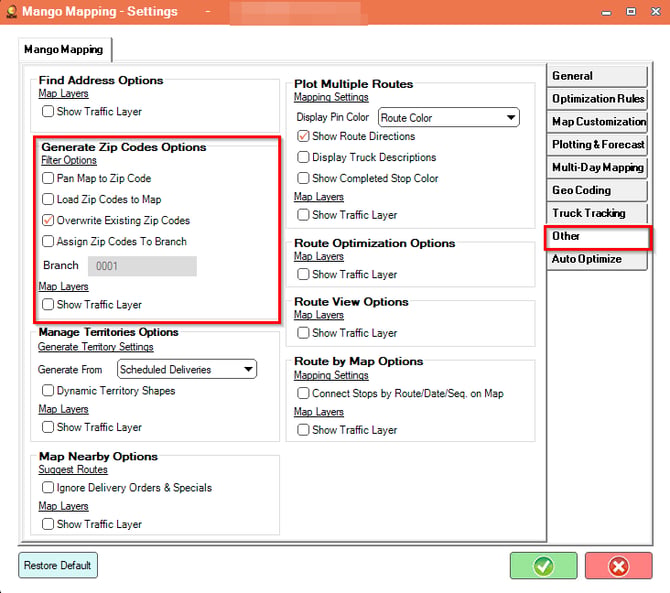
Task: Click the Manage Territories Options heading
Action: click(x=109, y=332)
